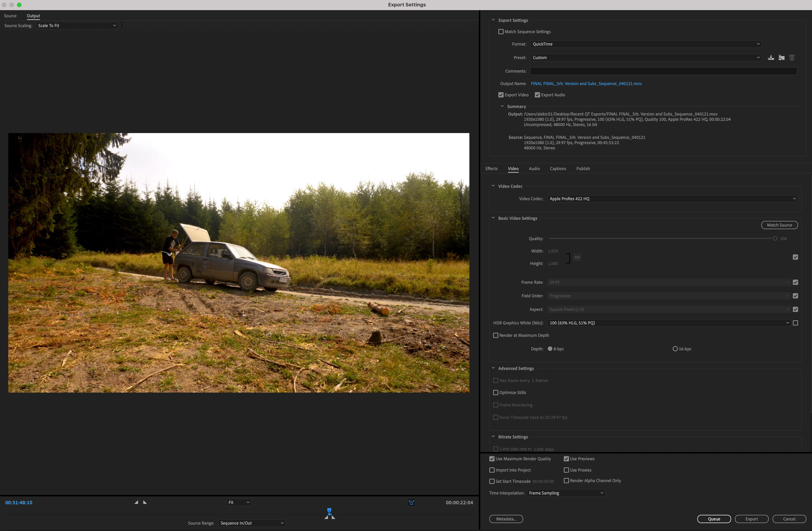Click the Set Out Point triangle icon
This screenshot has width=812, height=531.
coord(145,502)
